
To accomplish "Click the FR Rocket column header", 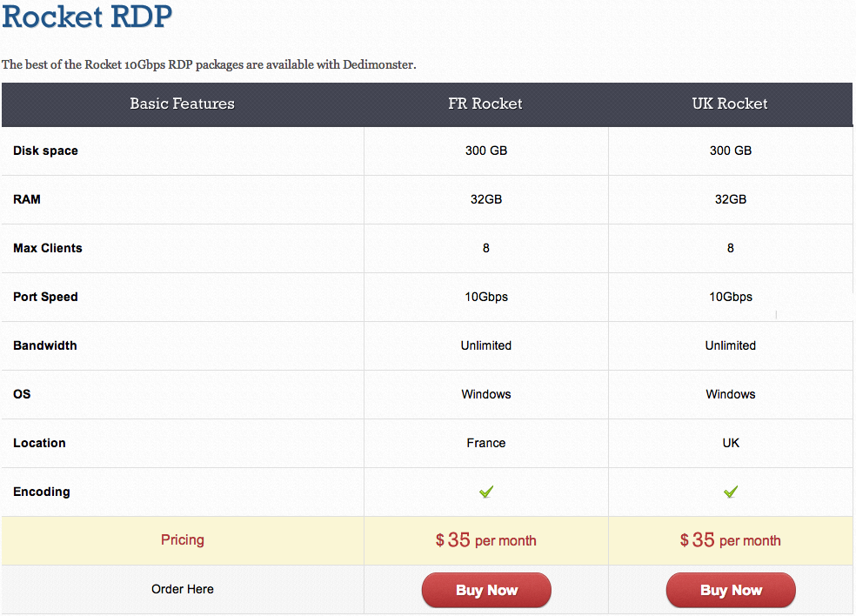I will 485,104.
